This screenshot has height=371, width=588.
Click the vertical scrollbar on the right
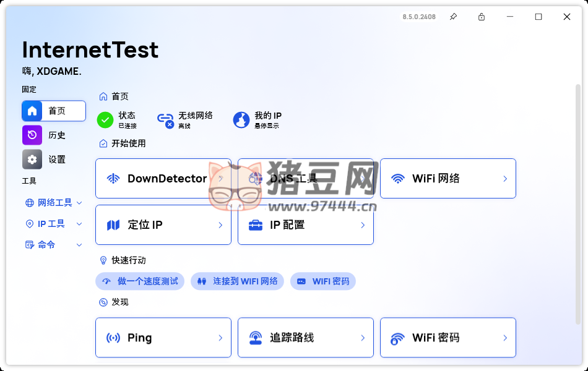pos(578,204)
